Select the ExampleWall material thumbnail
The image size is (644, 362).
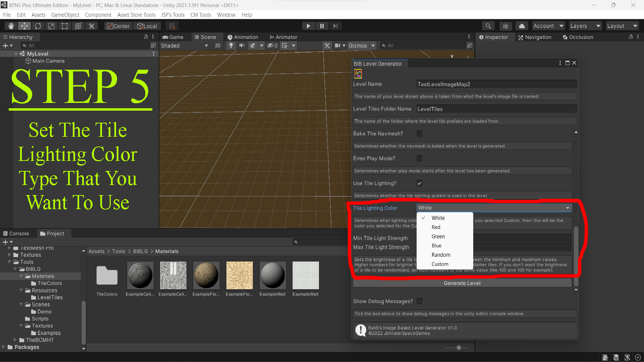pos(272,275)
